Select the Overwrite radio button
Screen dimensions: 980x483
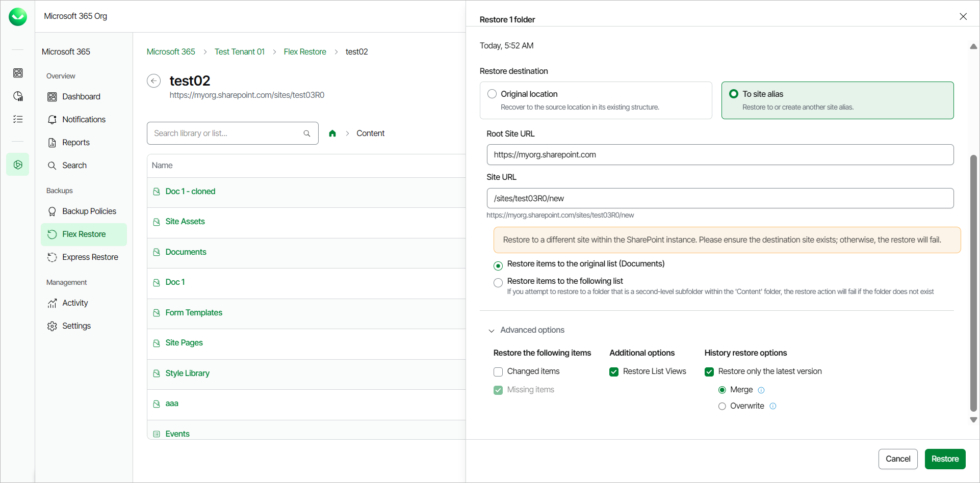722,407
